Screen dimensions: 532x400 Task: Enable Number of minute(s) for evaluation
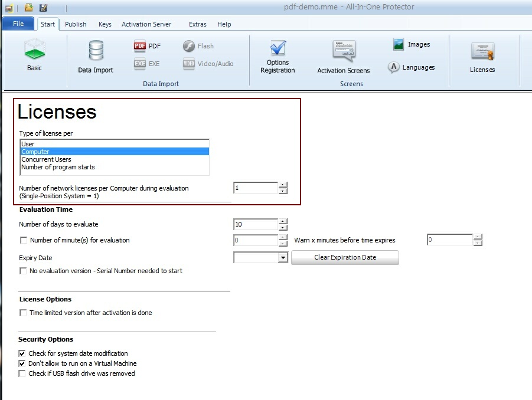(24, 240)
